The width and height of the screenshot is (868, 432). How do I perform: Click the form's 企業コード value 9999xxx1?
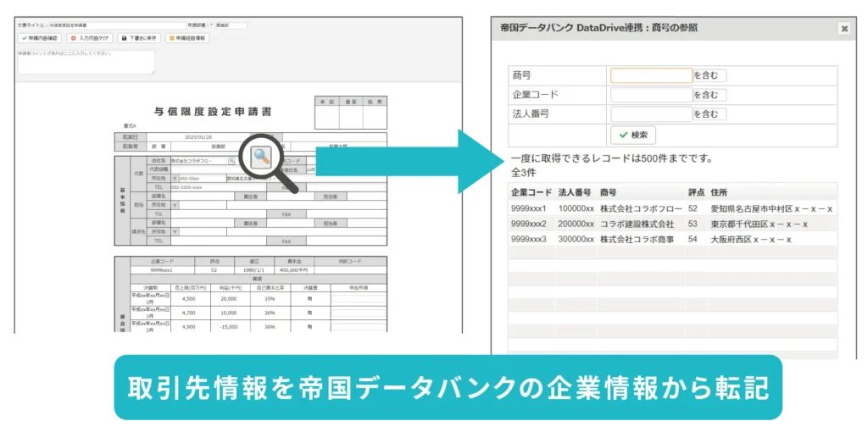[162, 270]
